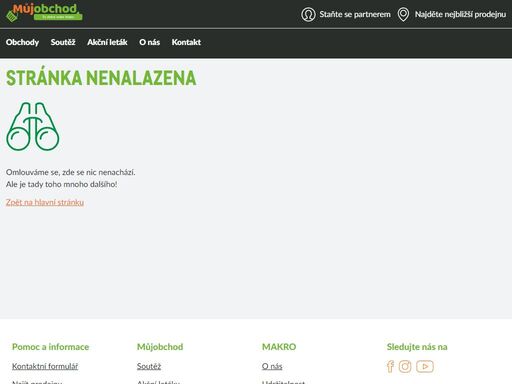Click the partner person icon in the header

click(x=308, y=14)
